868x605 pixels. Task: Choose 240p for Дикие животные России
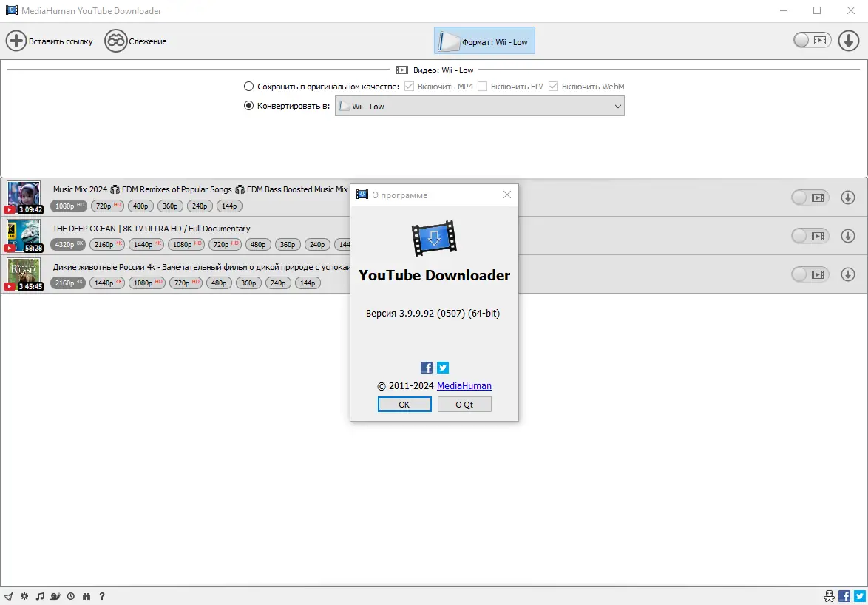tap(278, 283)
